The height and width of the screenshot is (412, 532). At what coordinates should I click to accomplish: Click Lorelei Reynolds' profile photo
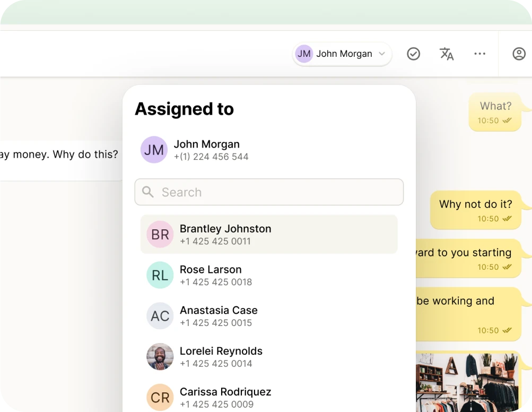pos(160,357)
